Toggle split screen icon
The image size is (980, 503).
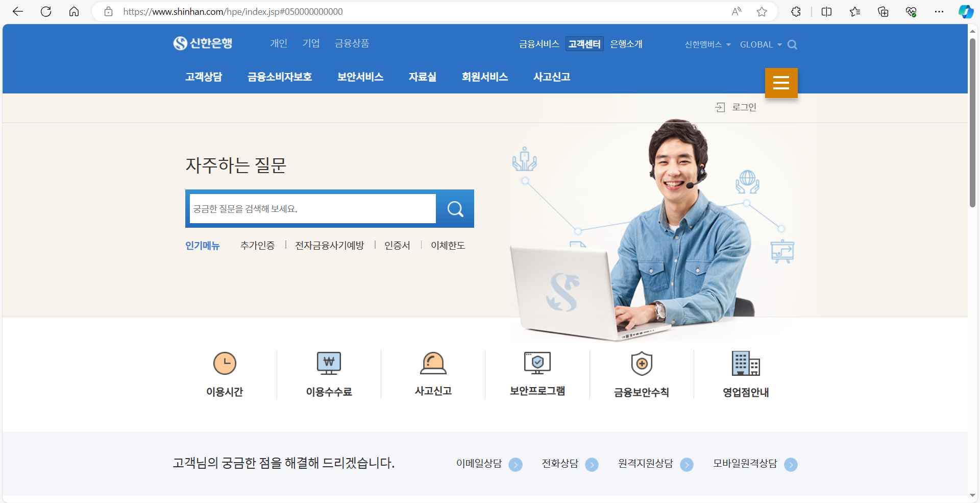pos(826,11)
